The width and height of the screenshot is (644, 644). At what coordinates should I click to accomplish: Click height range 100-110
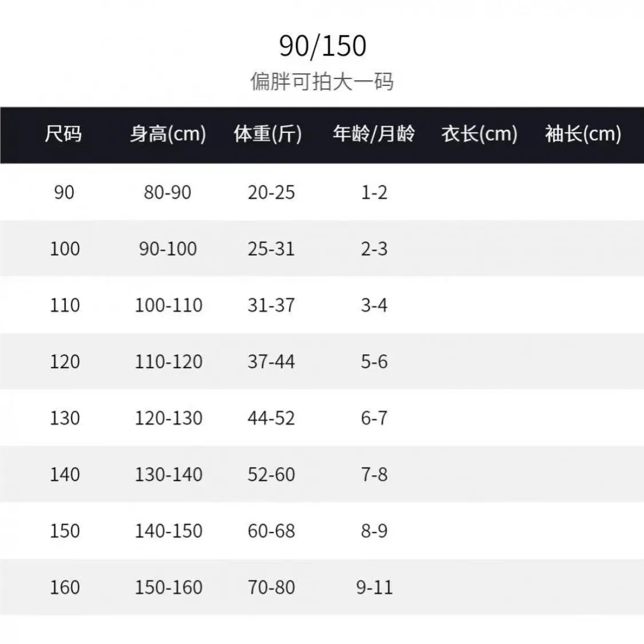168,305
